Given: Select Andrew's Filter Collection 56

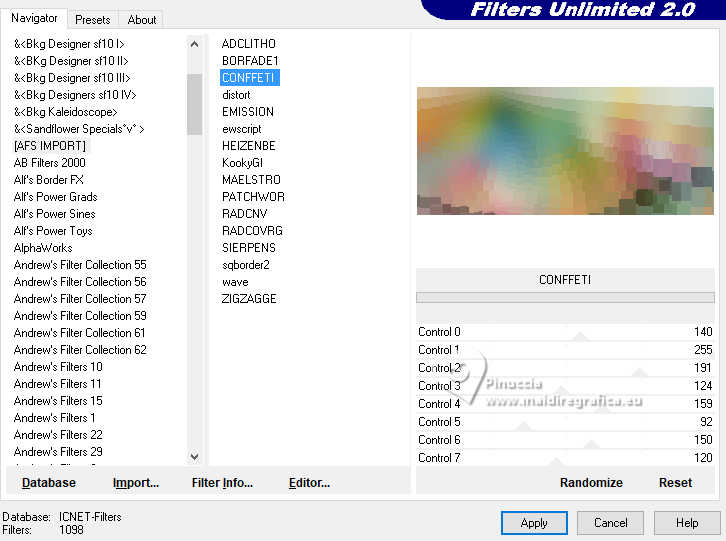Looking at the screenshot, I should 80,282.
